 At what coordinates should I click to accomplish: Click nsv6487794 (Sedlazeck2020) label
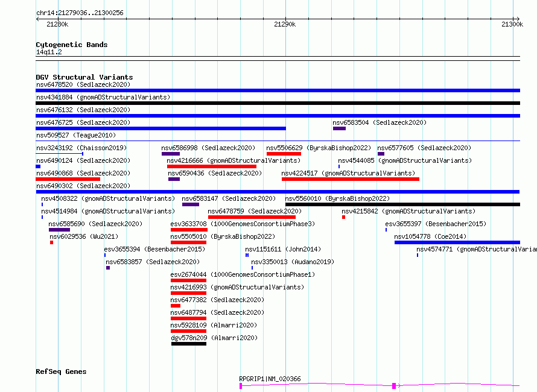click(x=217, y=312)
